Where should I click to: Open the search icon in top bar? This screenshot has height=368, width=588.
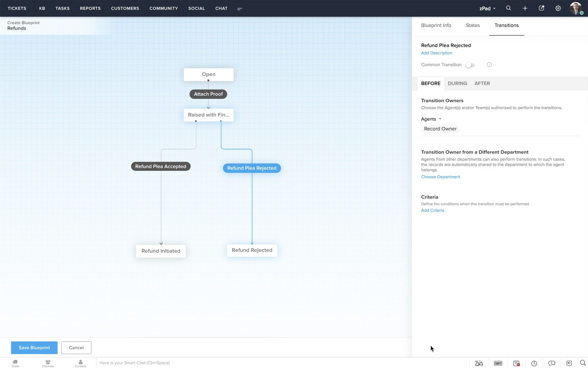click(x=508, y=8)
